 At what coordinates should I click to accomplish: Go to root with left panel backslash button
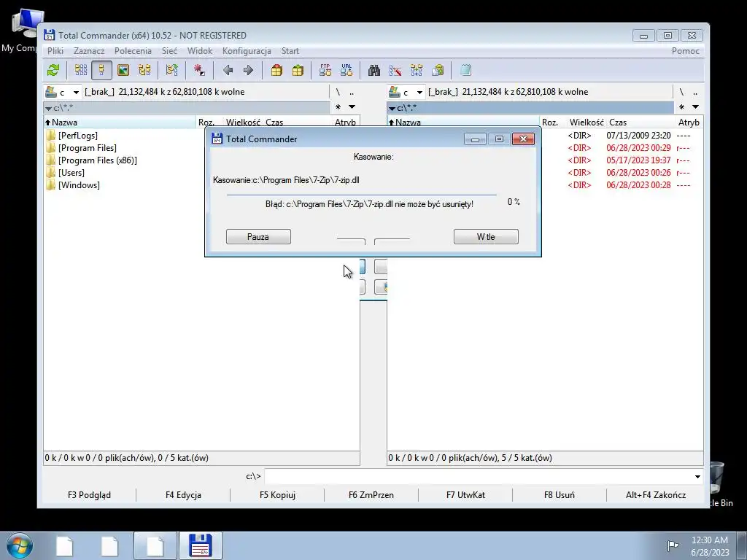(338, 93)
